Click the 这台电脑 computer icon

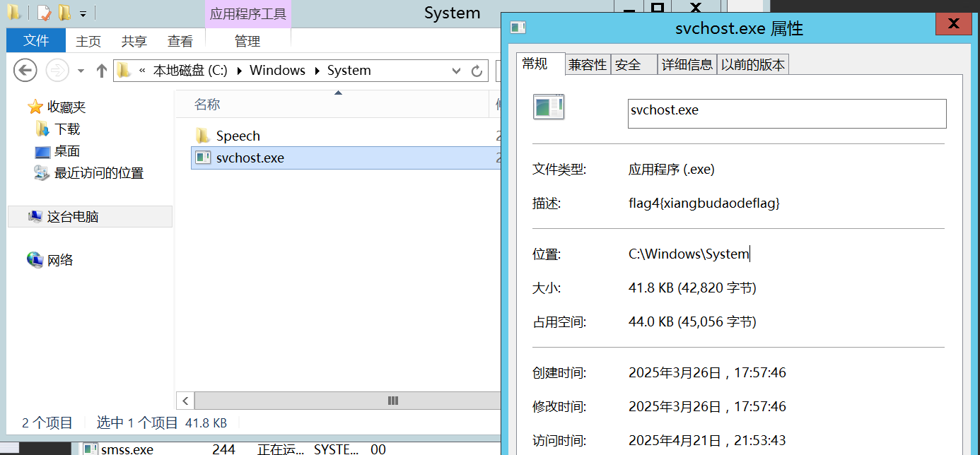click(35, 216)
